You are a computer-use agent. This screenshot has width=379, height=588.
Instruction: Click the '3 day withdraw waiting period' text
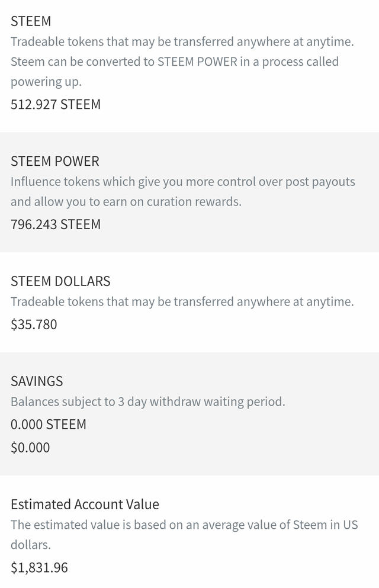pyautogui.click(x=201, y=402)
